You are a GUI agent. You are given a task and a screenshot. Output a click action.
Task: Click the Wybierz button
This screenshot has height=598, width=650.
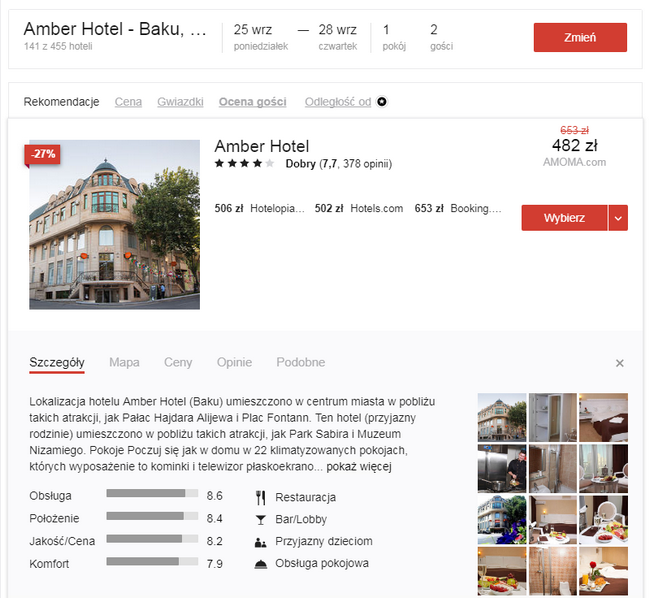coord(564,218)
